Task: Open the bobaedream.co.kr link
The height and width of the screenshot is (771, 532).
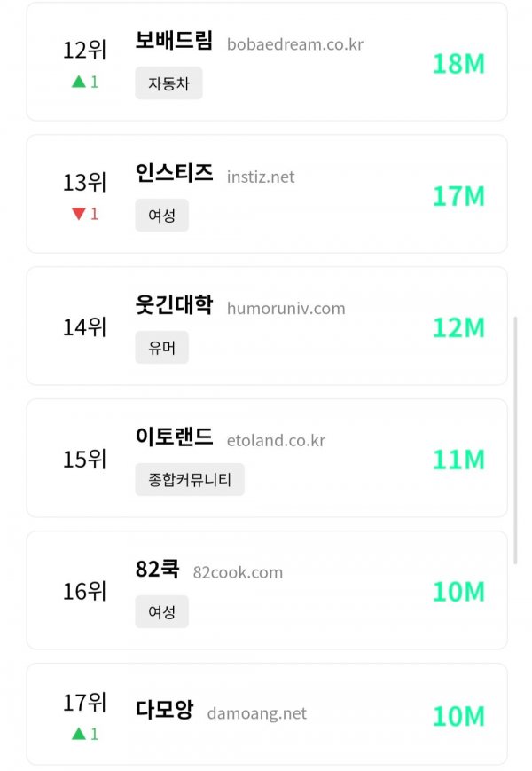Action: pos(294,44)
